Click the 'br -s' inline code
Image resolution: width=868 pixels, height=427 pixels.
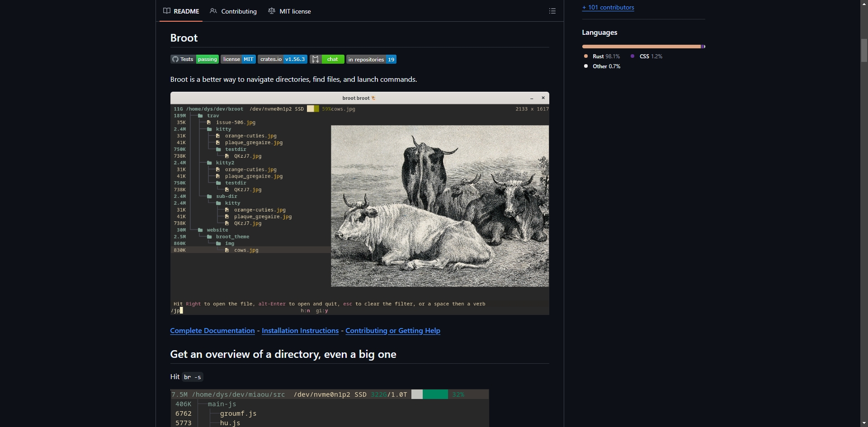point(193,377)
